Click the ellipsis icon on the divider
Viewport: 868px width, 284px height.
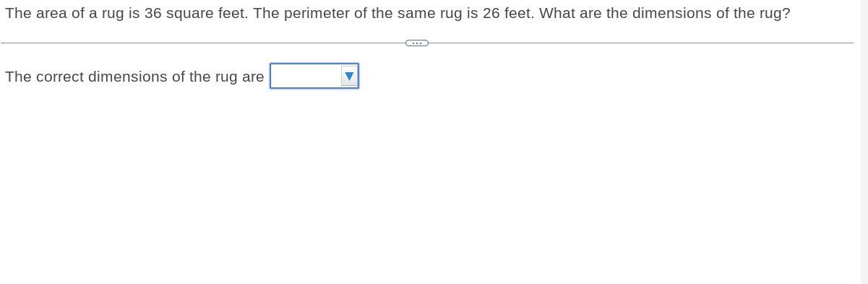pyautogui.click(x=417, y=43)
